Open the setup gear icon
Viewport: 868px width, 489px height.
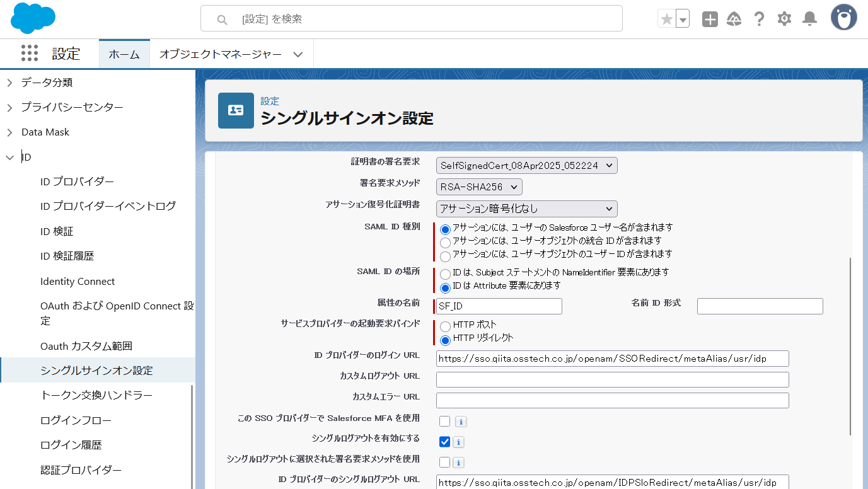click(784, 19)
